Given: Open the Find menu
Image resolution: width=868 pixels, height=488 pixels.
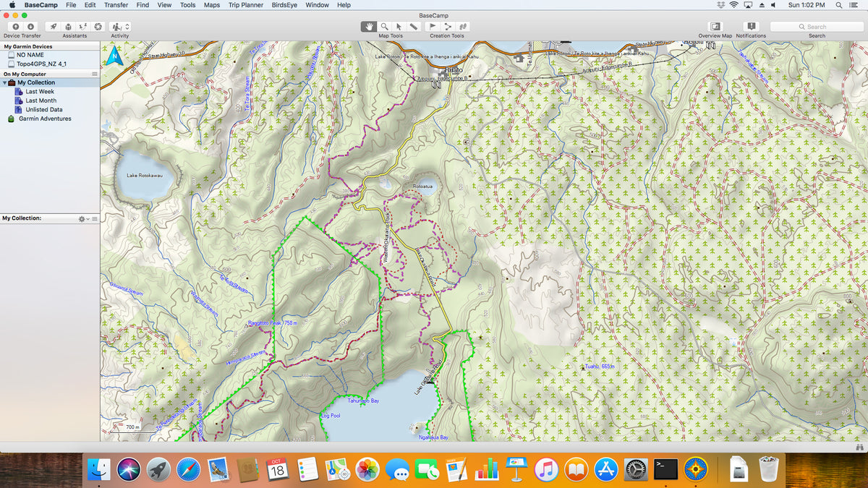Looking at the screenshot, I should [x=142, y=5].
